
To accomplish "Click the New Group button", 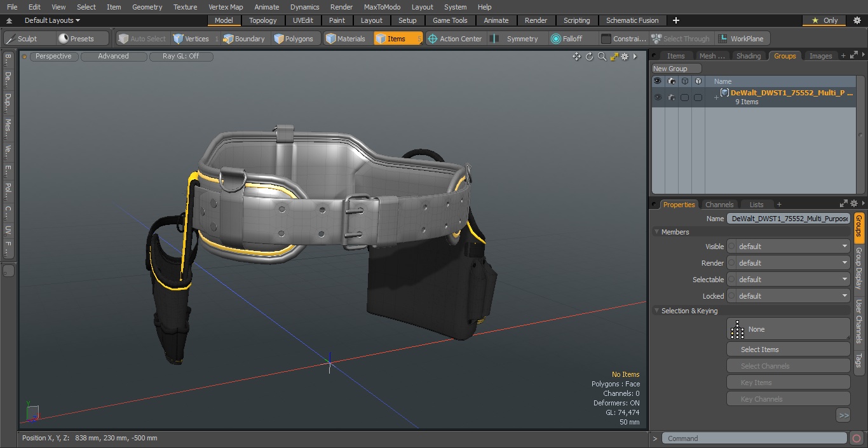I will pyautogui.click(x=676, y=69).
